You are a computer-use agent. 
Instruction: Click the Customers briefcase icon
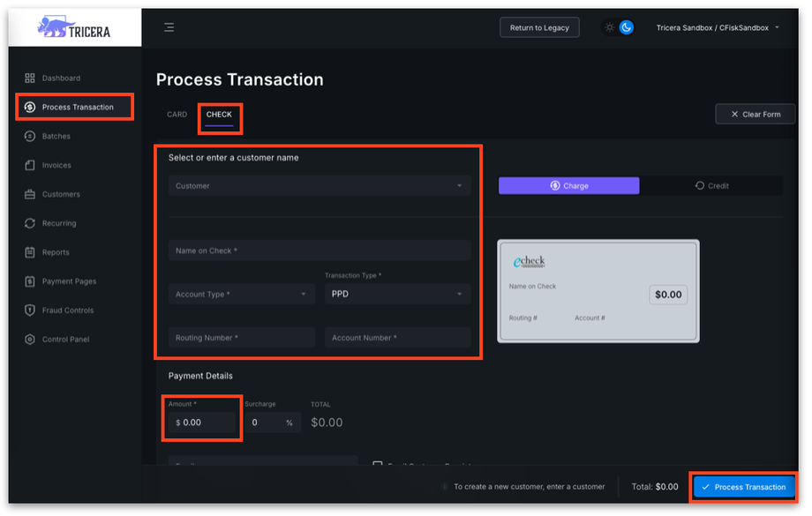click(30, 195)
